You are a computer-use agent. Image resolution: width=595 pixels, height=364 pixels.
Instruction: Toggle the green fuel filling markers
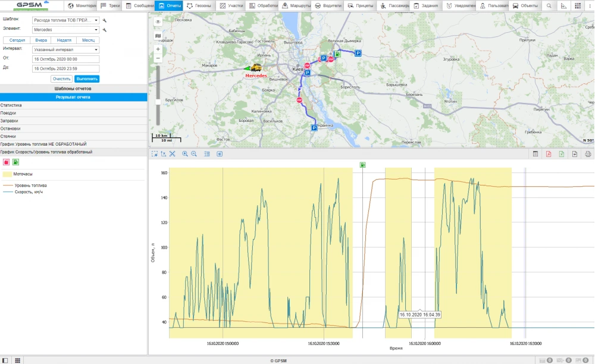pyautogui.click(x=15, y=162)
